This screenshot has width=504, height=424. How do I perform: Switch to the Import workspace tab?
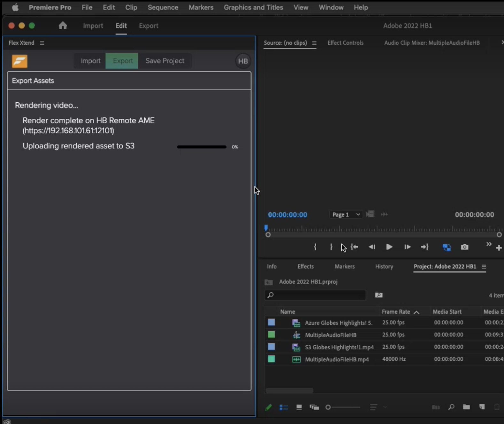[93, 26]
